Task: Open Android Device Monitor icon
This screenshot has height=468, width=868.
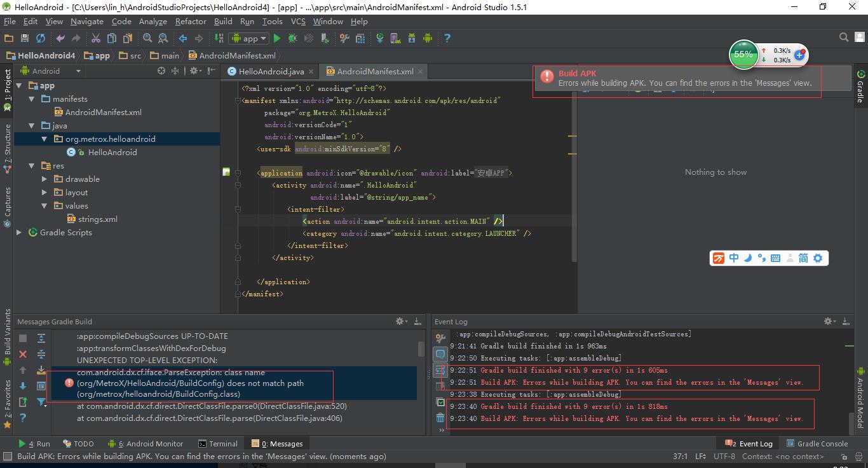Action: (x=427, y=38)
